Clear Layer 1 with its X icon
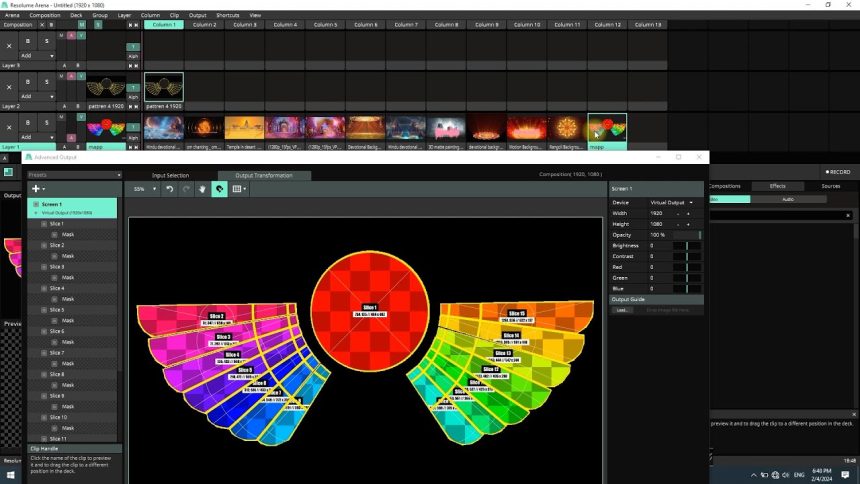 click(x=9, y=127)
